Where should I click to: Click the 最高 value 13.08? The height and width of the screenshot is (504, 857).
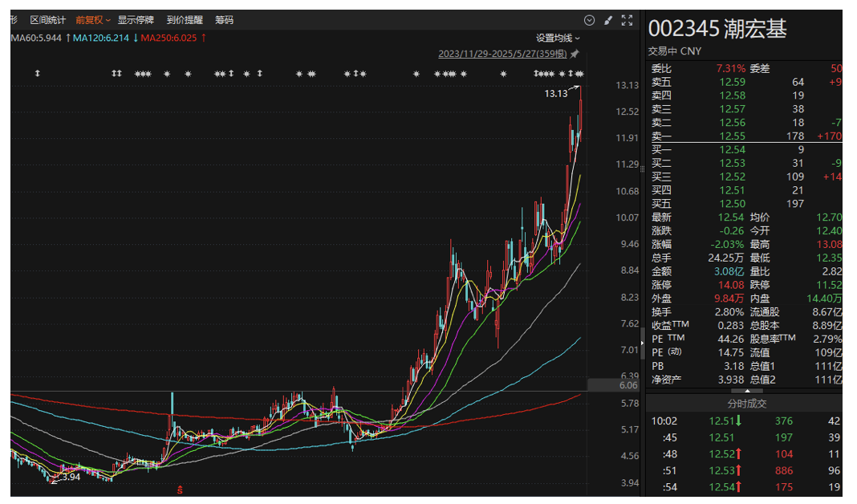point(829,244)
